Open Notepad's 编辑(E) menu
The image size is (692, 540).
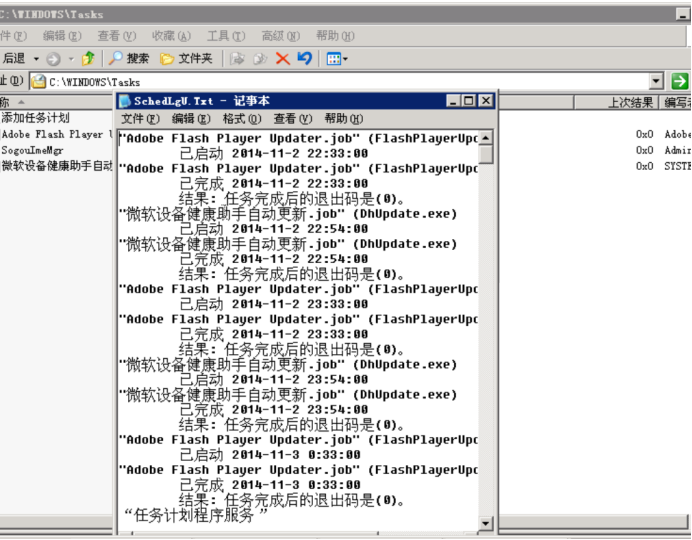coord(191,119)
